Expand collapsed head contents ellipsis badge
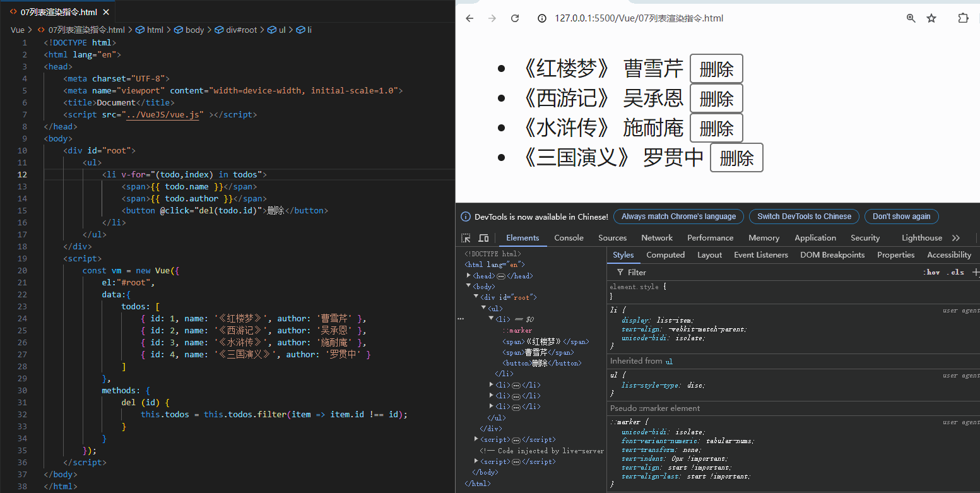The height and width of the screenshot is (493, 980). 501,276
